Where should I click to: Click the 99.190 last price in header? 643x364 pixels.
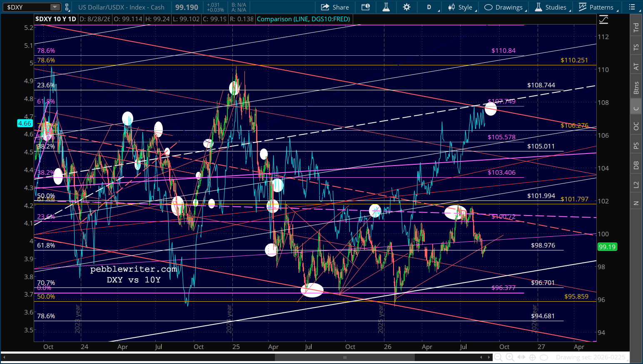[187, 7]
